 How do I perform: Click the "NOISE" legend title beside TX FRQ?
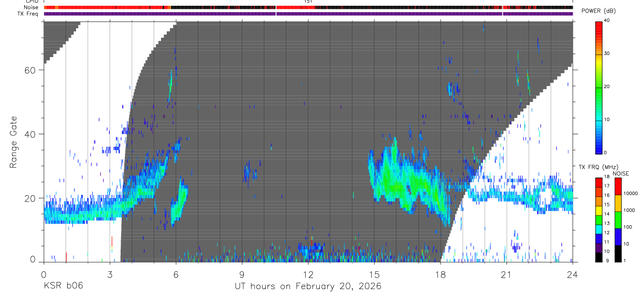pos(621,173)
